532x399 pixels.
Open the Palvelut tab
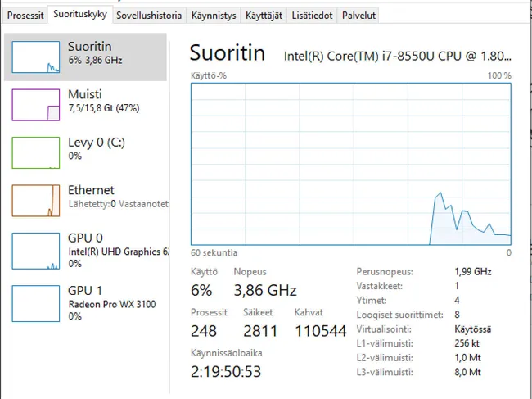[358, 16]
